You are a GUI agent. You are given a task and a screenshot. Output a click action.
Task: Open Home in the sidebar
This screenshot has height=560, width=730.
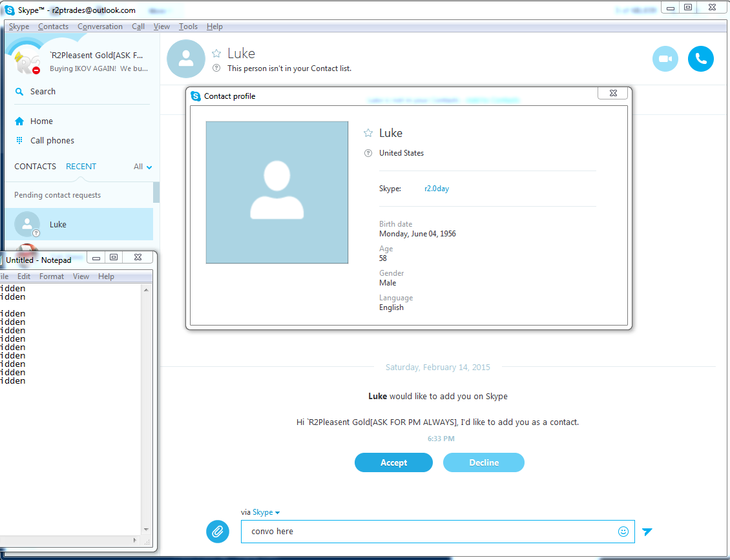pos(41,121)
